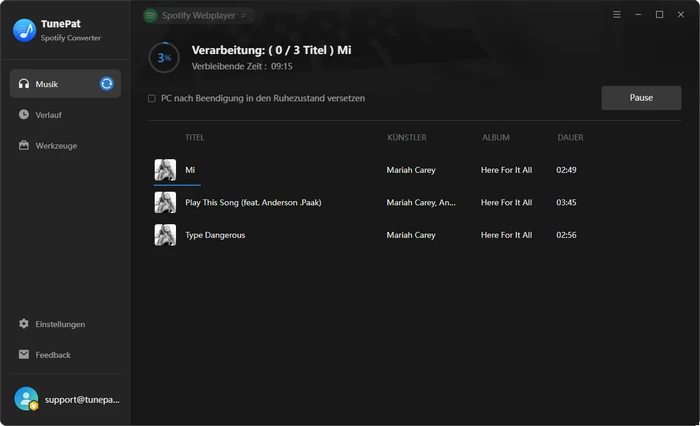Open the hamburger menu icon
Screen dimensions: 700x426
click(x=617, y=15)
